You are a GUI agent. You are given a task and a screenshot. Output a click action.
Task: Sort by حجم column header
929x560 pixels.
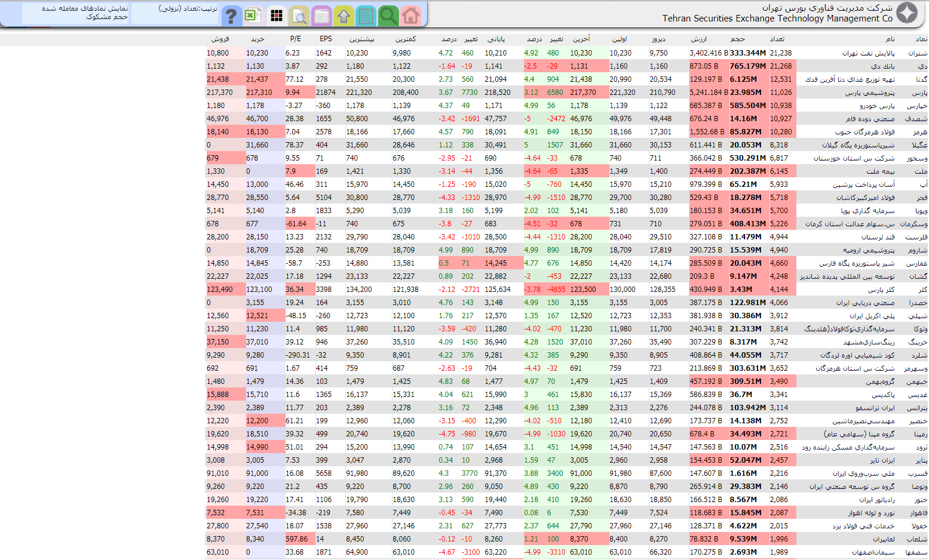coord(738,39)
